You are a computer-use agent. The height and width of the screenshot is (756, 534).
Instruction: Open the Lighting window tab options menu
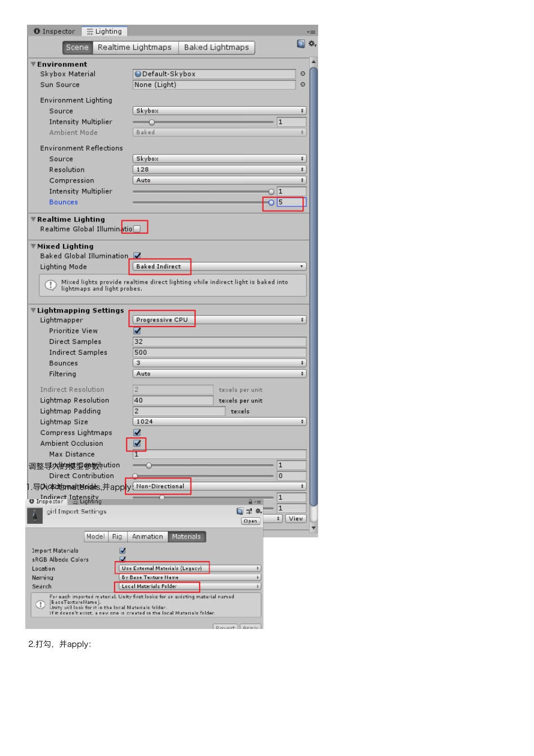pyautogui.click(x=311, y=32)
